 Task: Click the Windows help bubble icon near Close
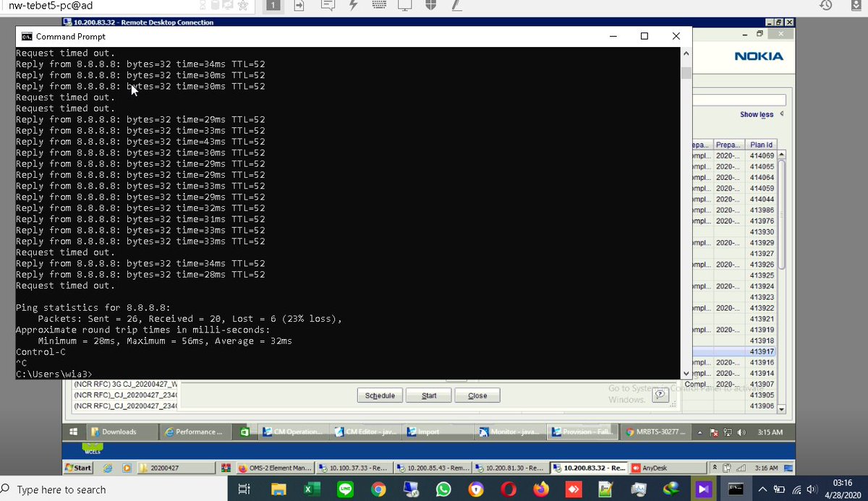tap(660, 395)
